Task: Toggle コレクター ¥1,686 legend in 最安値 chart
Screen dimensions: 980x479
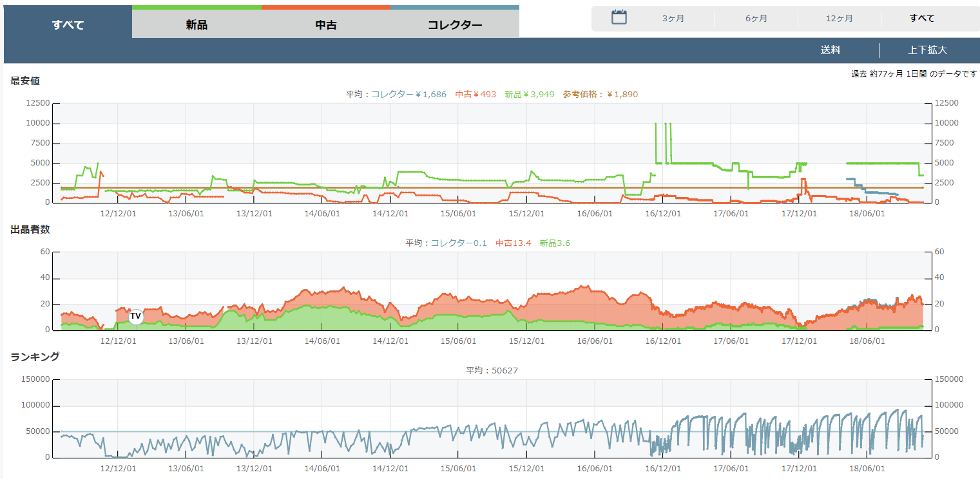Action: click(408, 95)
